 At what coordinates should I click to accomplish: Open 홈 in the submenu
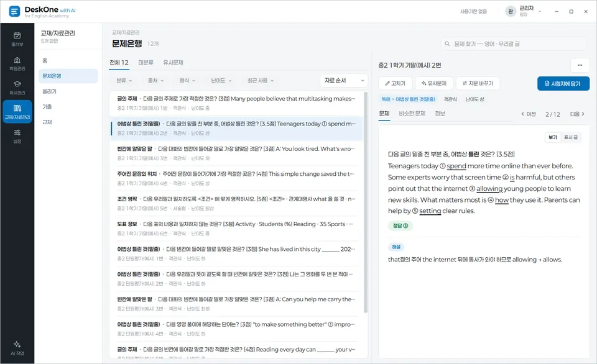click(68, 61)
